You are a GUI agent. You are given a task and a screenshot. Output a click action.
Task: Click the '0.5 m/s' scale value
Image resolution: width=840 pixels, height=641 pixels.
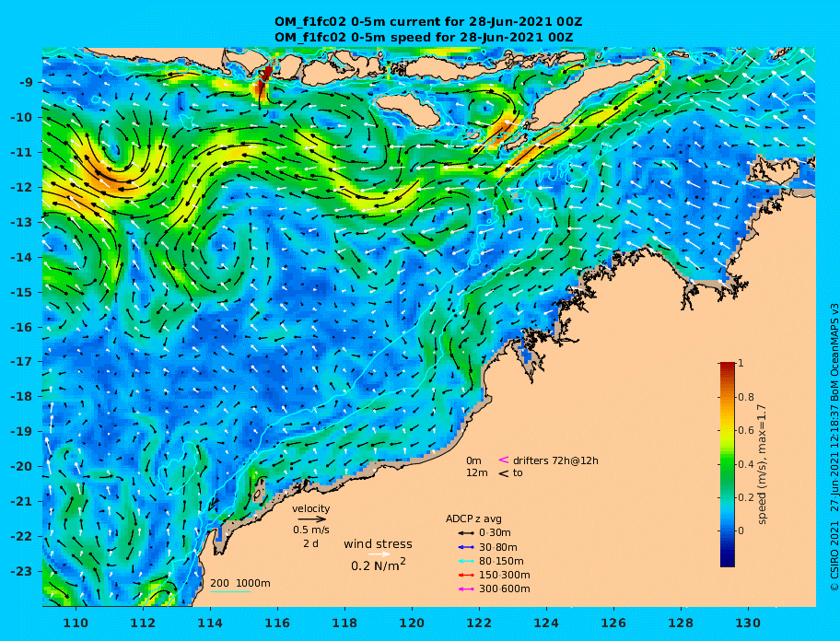click(x=311, y=530)
